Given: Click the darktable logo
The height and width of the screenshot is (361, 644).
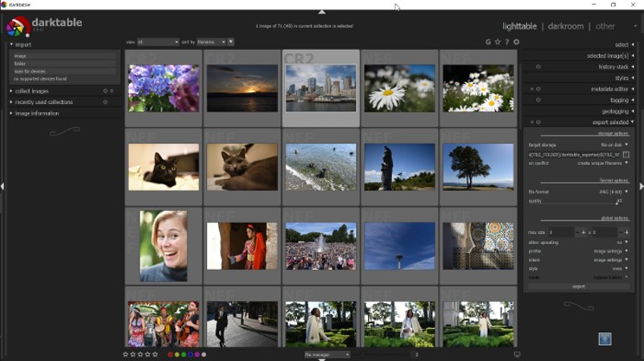Looking at the screenshot, I should (18, 27).
